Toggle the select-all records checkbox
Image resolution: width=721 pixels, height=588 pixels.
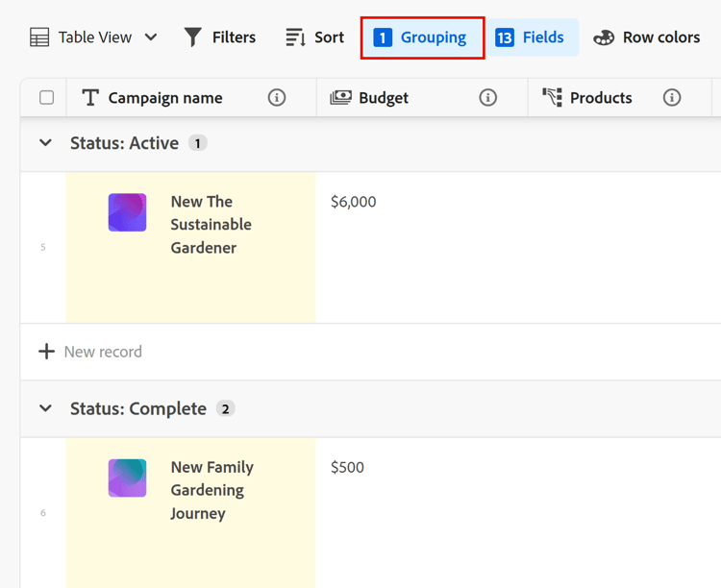pyautogui.click(x=46, y=97)
